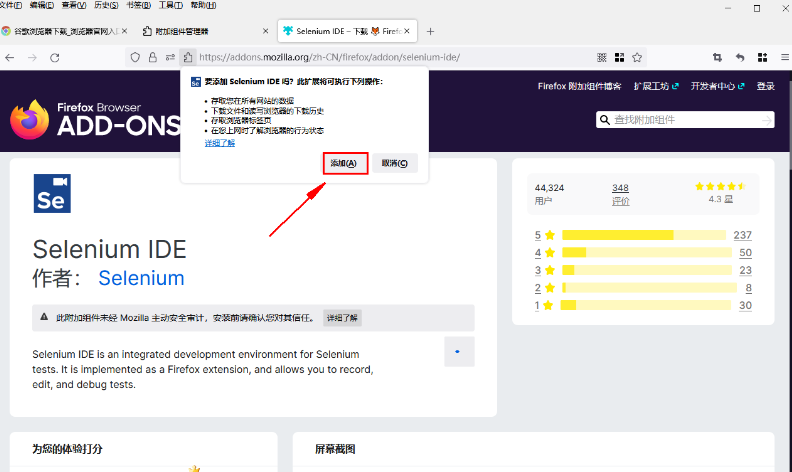
Task: Click 详细了解 link in permission popup
Action: [x=220, y=143]
